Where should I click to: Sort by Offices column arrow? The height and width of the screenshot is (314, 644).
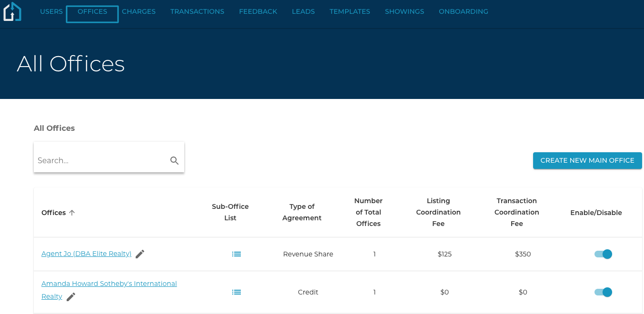pyautogui.click(x=72, y=213)
